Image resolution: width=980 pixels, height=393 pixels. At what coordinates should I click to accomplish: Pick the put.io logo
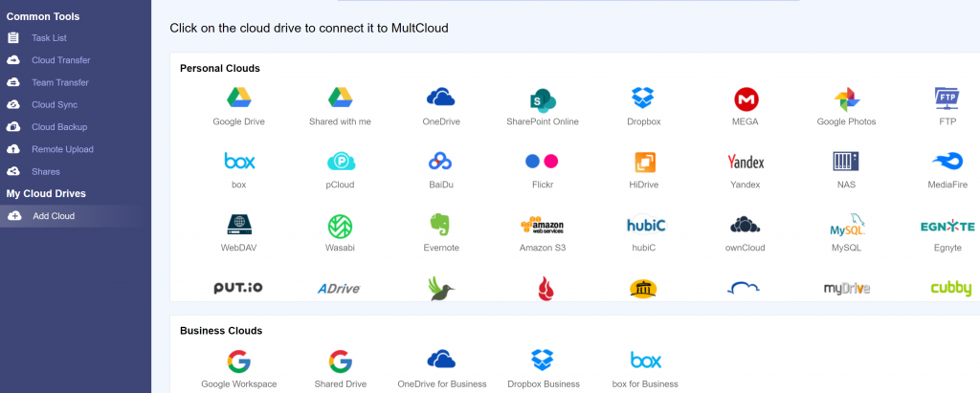[x=238, y=288]
